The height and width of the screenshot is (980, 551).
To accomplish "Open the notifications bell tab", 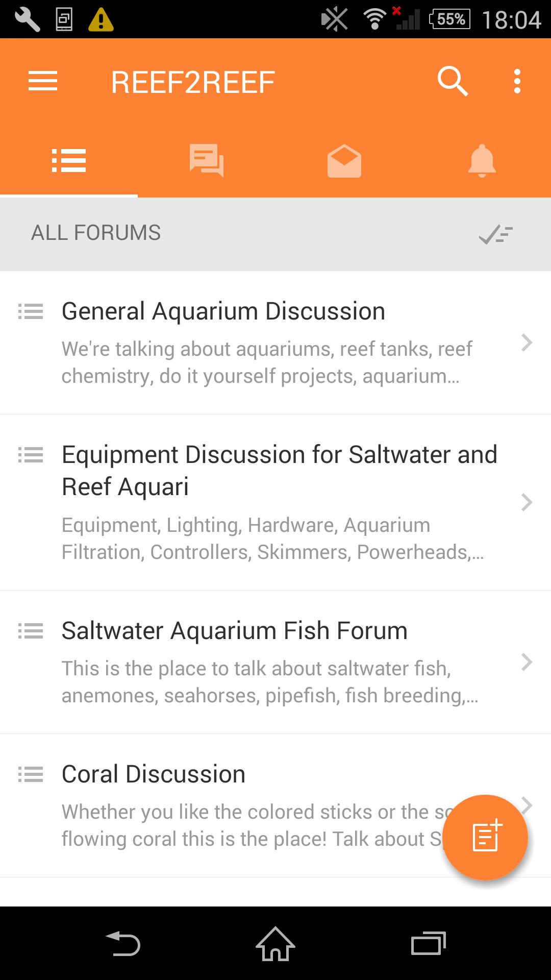I will click(482, 161).
